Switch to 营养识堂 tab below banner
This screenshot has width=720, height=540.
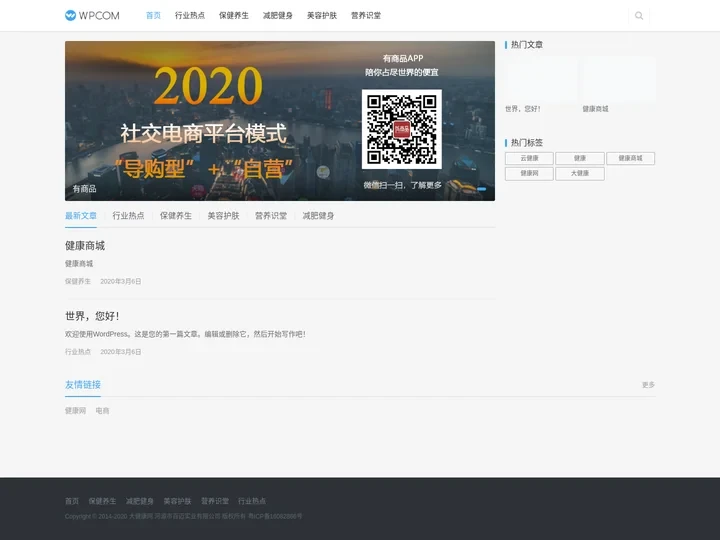point(271,216)
